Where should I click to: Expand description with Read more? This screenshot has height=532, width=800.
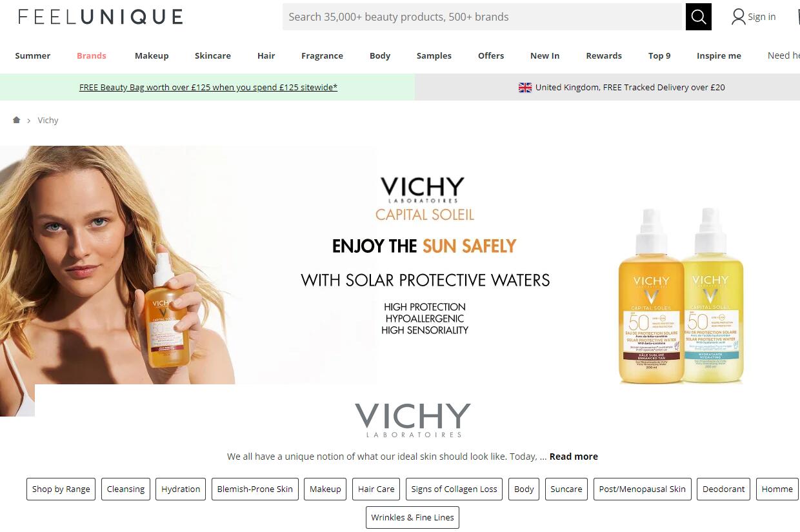coord(574,457)
